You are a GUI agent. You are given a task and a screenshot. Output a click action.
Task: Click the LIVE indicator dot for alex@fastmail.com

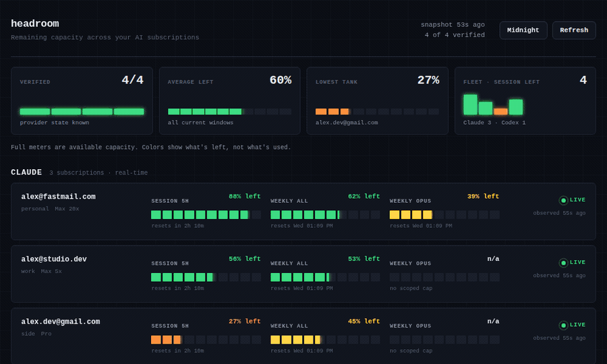563,200
